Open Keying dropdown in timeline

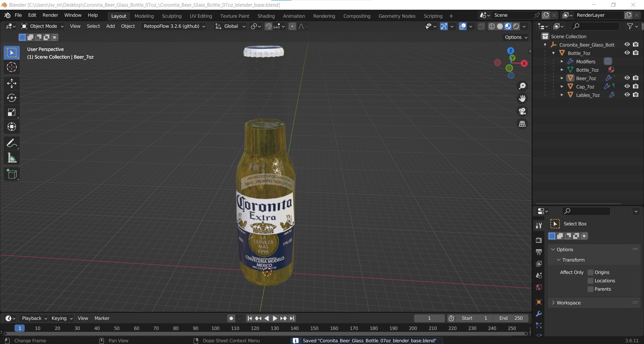coord(62,319)
